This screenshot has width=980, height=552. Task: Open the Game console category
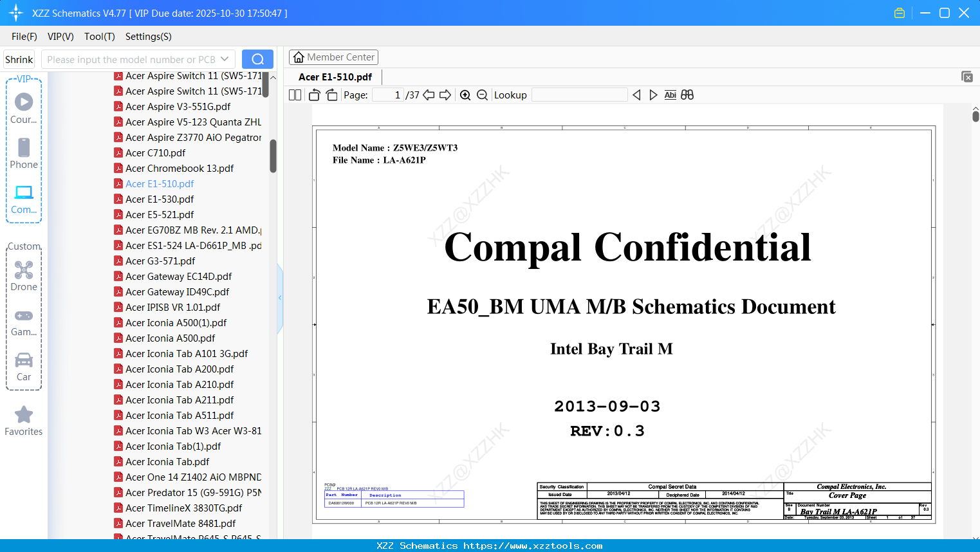[24, 322]
